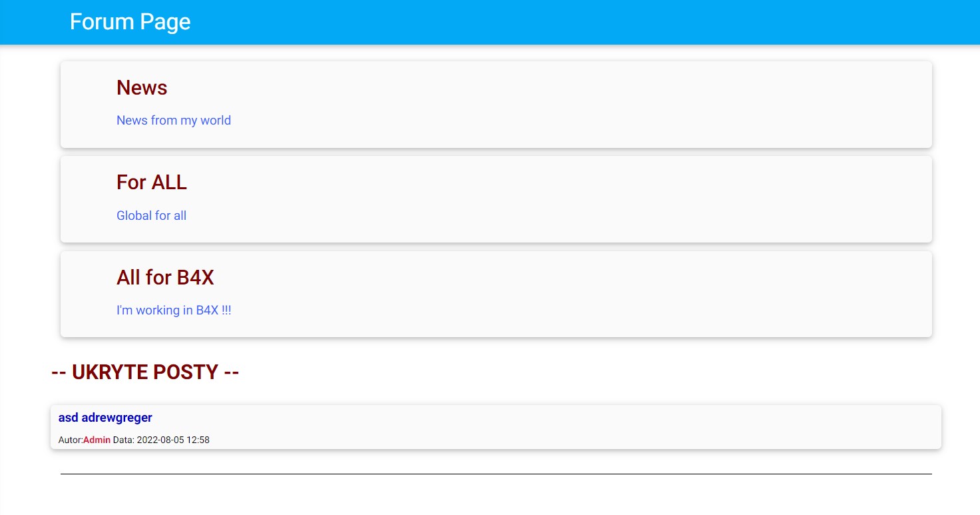This screenshot has width=980, height=515.
Task: Click the horizontal divider line below posts
Action: [x=496, y=474]
